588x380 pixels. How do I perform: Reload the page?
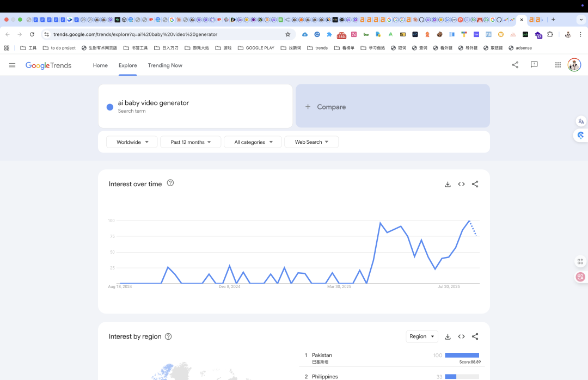[x=32, y=34]
